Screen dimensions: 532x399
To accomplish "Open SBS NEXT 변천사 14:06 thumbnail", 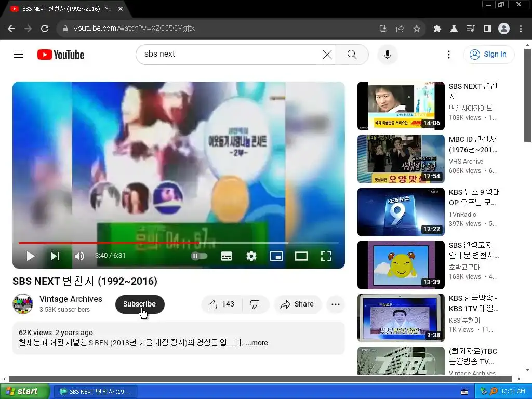I will coord(401,106).
